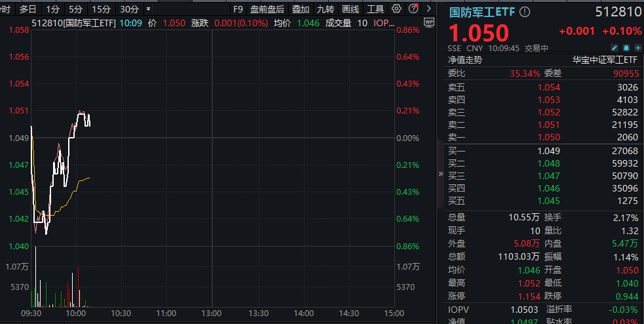Click large price 1.050 in header
Viewport: 644px width, 324px height.
pos(479,33)
